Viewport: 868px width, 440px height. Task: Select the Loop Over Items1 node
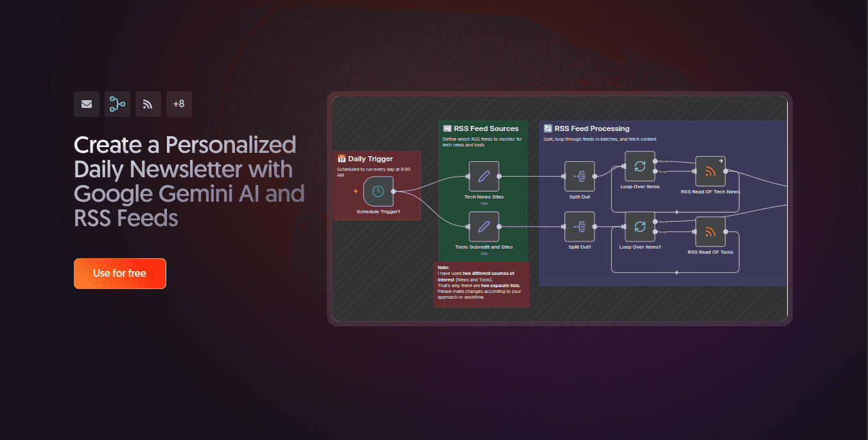pyautogui.click(x=640, y=227)
